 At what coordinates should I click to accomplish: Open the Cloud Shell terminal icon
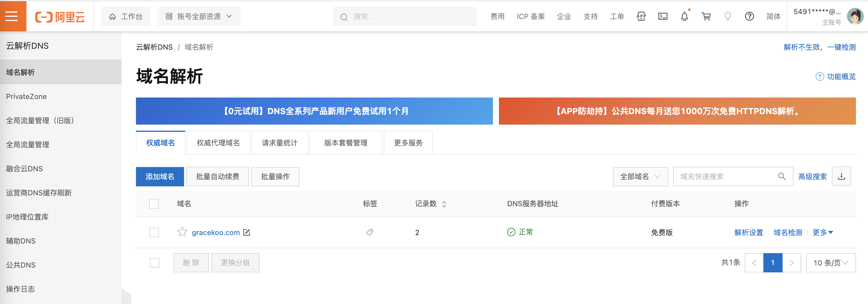[663, 16]
